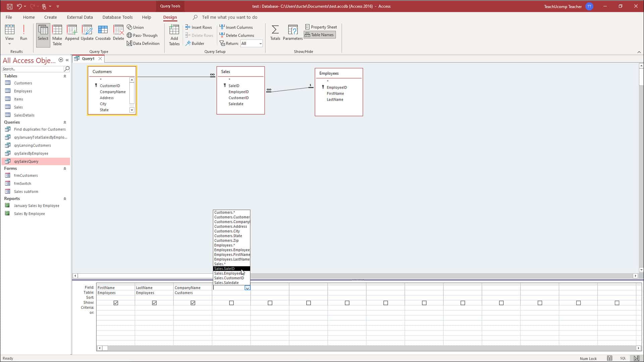Open the query Parameters dialog

pyautogui.click(x=292, y=33)
